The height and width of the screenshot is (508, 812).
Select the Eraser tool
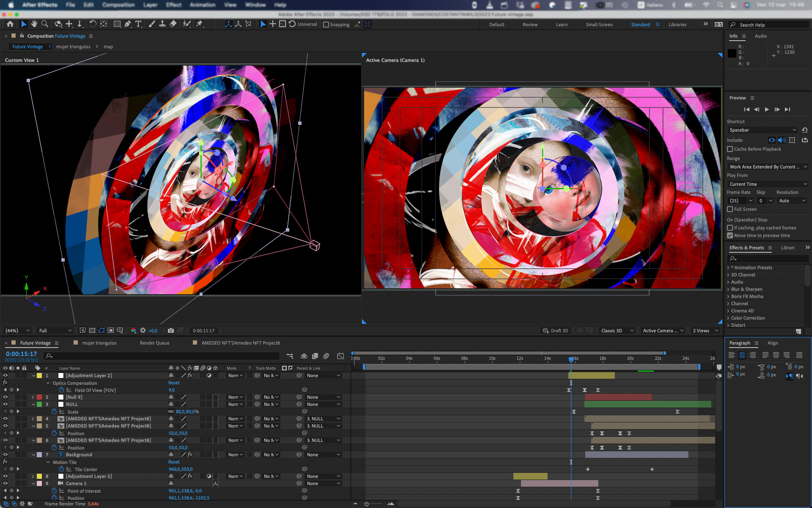pyautogui.click(x=173, y=24)
